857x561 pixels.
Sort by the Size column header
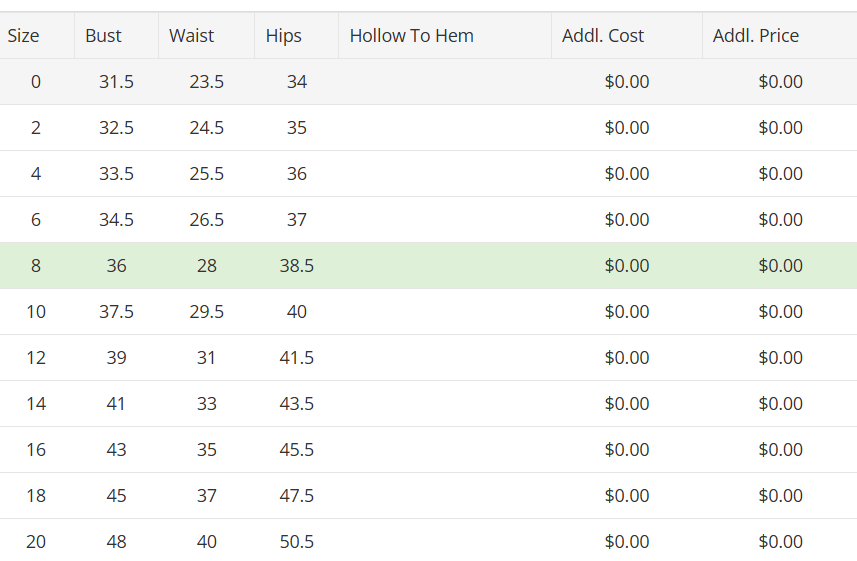(36, 36)
